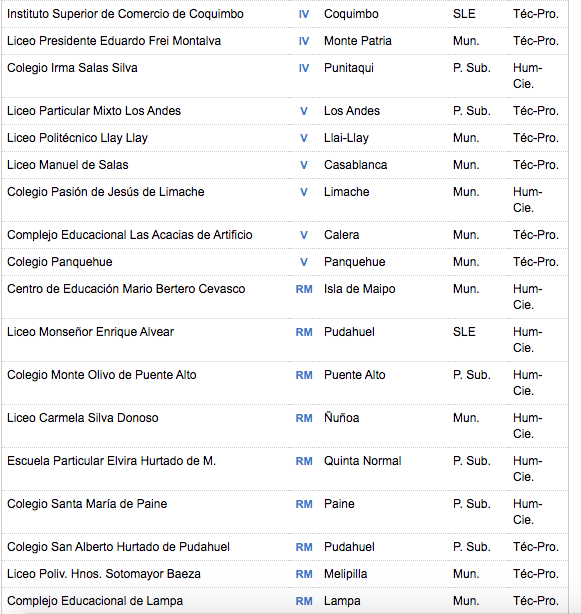Click Liceo Monseñor Enrique Alvear entry
Image resolution: width=581 pixels, height=614 pixels.
[x=90, y=332]
